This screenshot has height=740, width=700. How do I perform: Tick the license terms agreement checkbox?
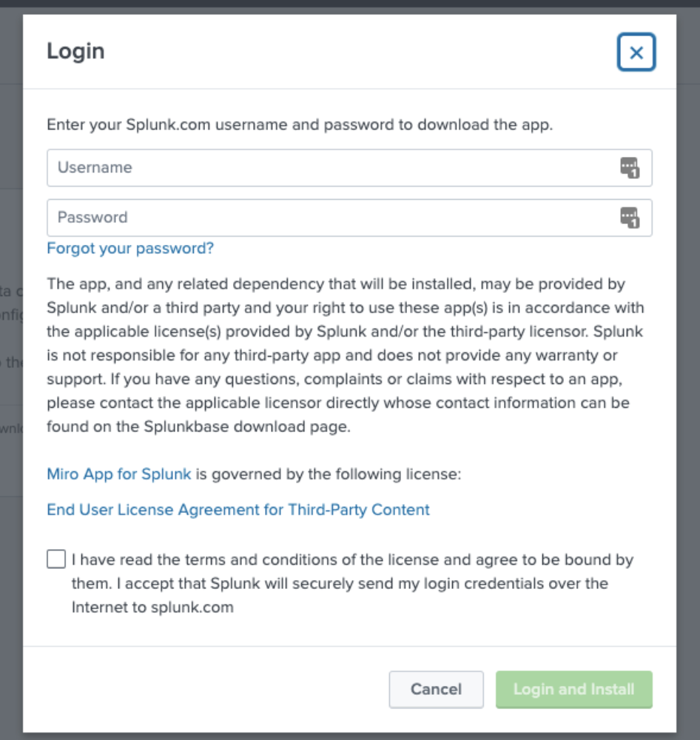tap(56, 559)
